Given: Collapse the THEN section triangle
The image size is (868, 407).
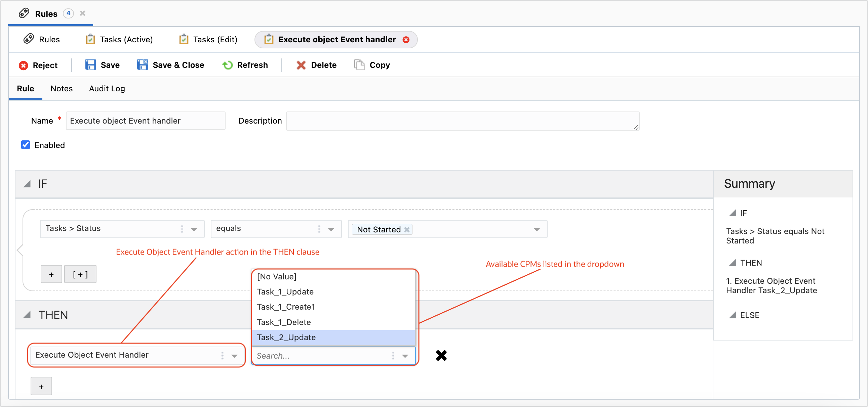Looking at the screenshot, I should pos(27,315).
